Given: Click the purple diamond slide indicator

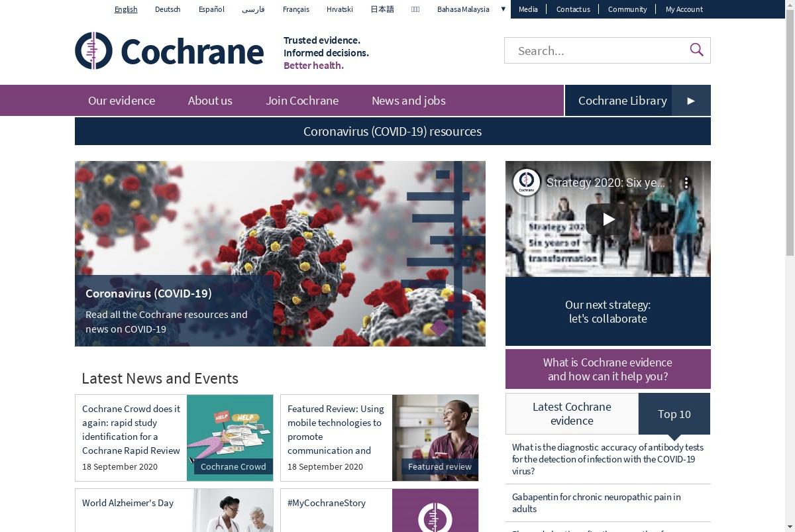Looking at the screenshot, I should (x=439, y=327).
